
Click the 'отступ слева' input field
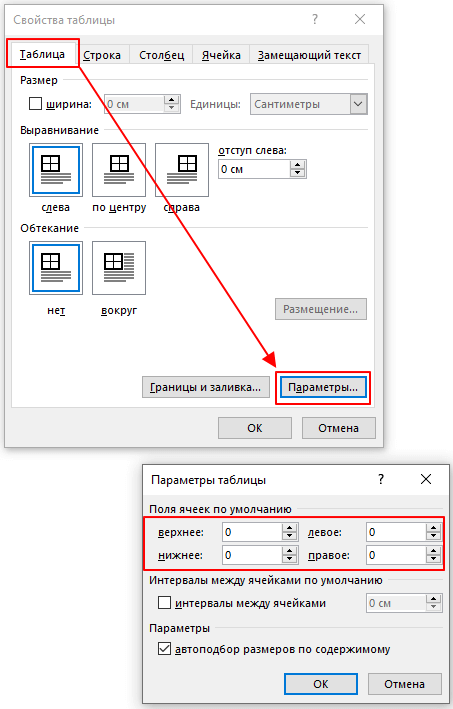(x=254, y=169)
